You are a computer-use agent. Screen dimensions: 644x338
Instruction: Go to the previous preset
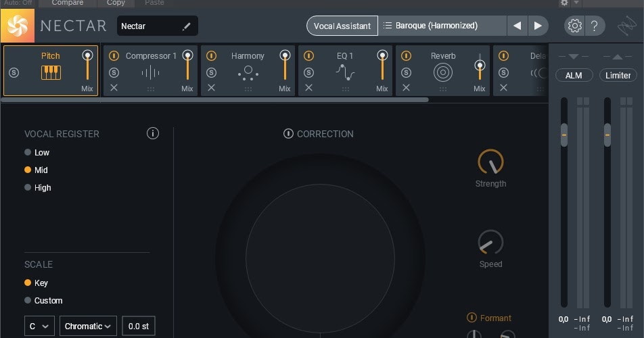[517, 26]
